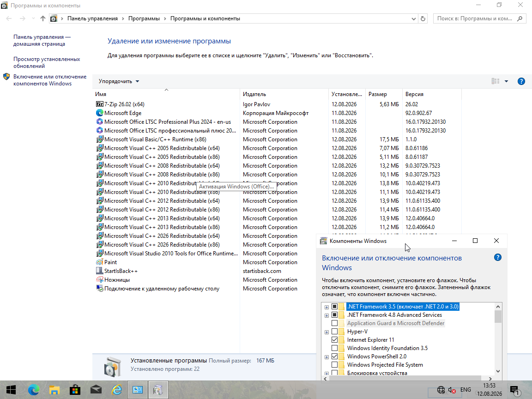Click the Office LTSC Professional Plus en-us icon
The height and width of the screenshot is (399, 532).
99,122
